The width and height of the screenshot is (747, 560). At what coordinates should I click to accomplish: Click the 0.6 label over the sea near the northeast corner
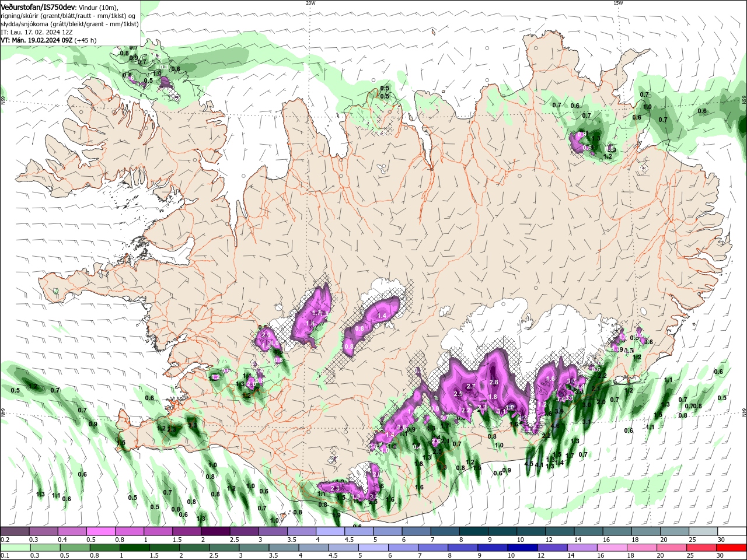click(x=702, y=111)
